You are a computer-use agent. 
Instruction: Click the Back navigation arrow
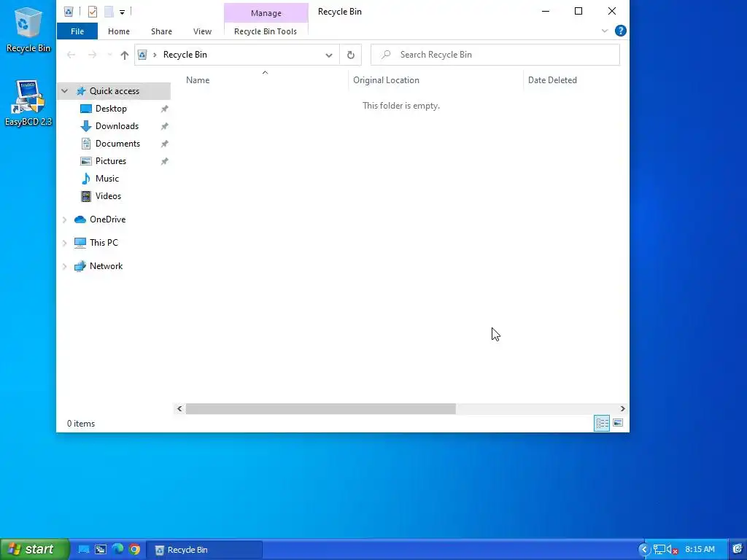[71, 55]
